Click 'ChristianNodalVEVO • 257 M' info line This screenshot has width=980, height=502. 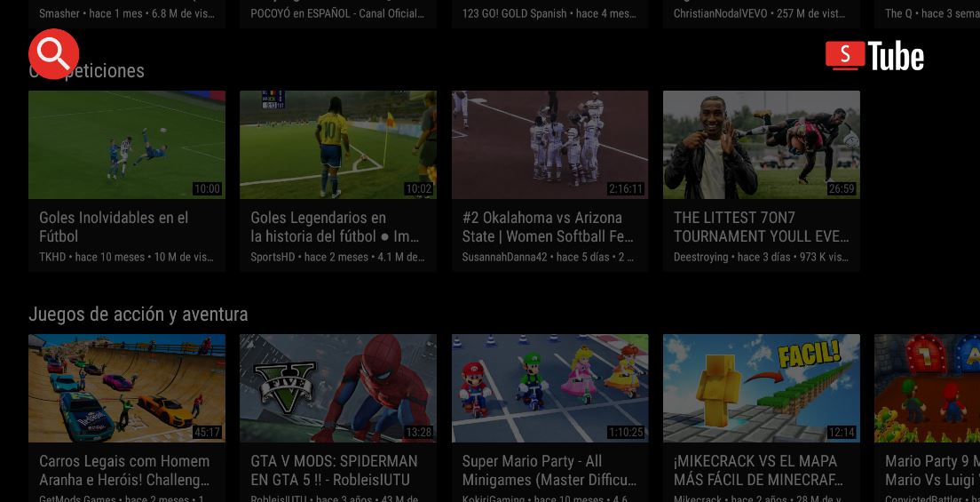pos(761,13)
